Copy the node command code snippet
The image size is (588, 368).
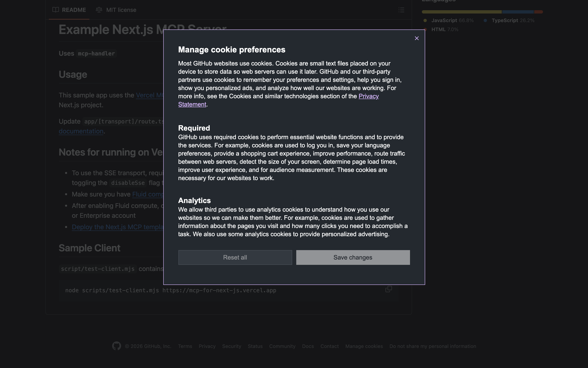[x=389, y=289]
